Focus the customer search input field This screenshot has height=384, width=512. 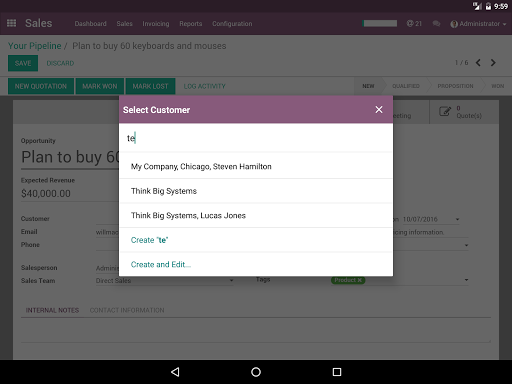(256, 138)
